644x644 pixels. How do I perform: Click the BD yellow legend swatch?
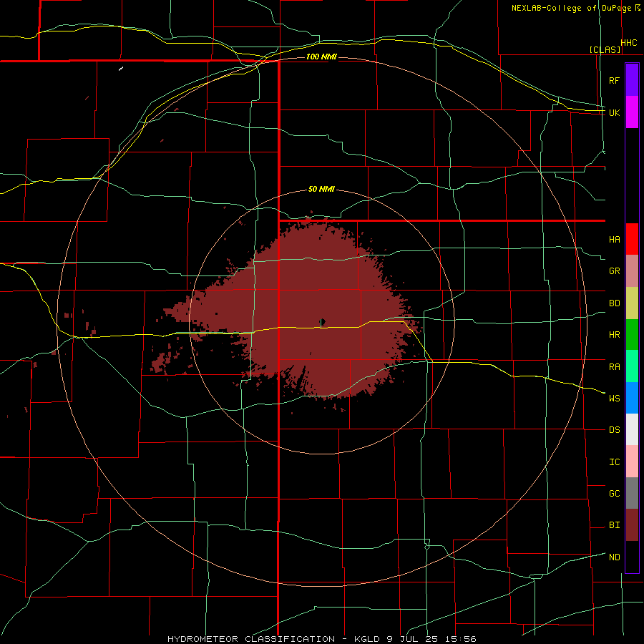point(632,303)
